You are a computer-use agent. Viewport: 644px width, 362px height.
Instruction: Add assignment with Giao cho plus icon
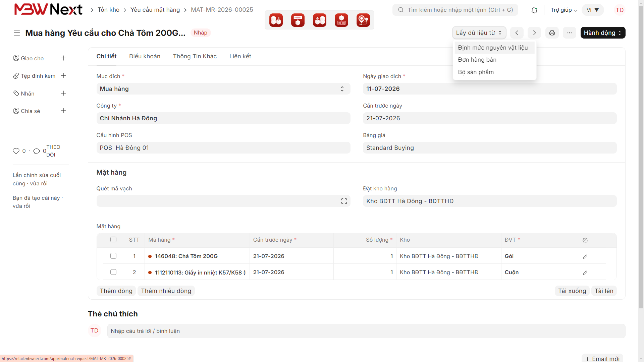pos(63,58)
